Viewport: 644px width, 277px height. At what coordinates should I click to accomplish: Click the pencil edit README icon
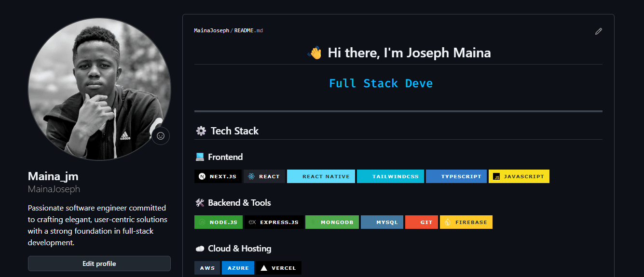point(599,31)
